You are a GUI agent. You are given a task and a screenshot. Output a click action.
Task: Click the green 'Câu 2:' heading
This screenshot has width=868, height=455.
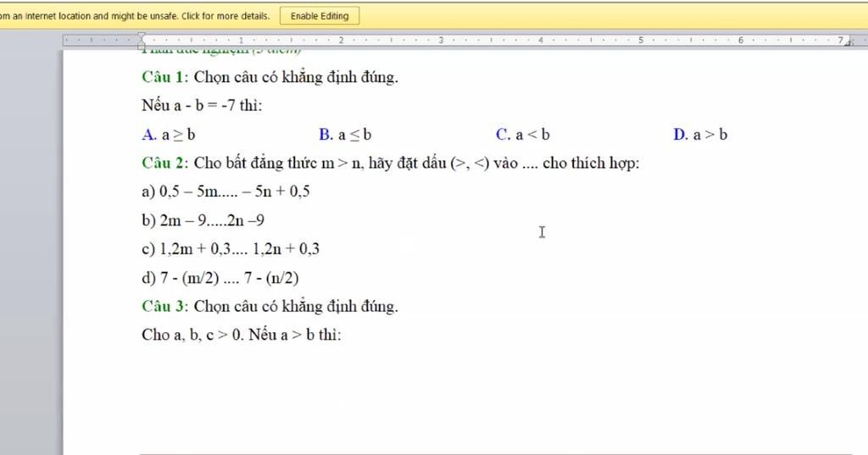[165, 164]
